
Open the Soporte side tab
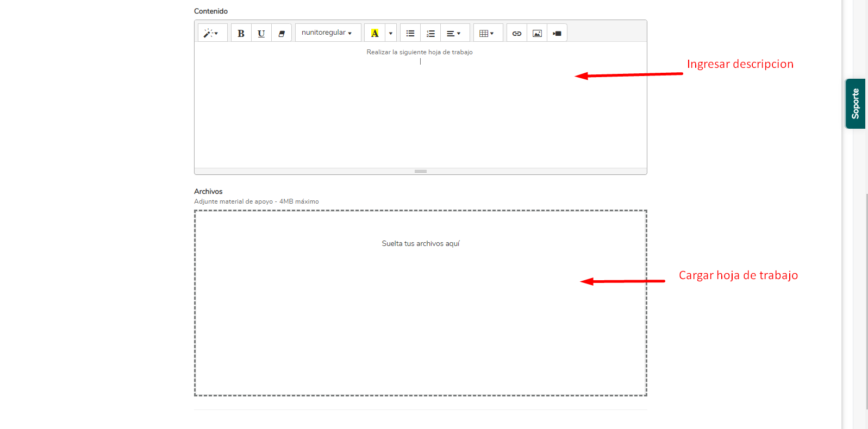point(855,104)
